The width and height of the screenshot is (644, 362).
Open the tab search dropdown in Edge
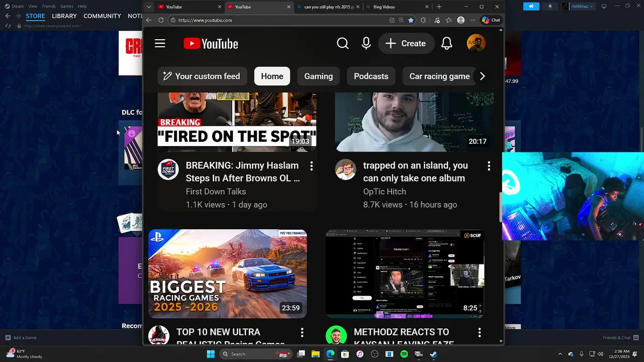(148, 7)
